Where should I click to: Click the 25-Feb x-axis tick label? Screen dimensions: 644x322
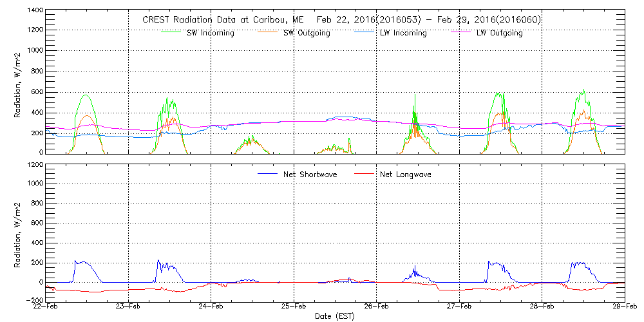click(294, 307)
